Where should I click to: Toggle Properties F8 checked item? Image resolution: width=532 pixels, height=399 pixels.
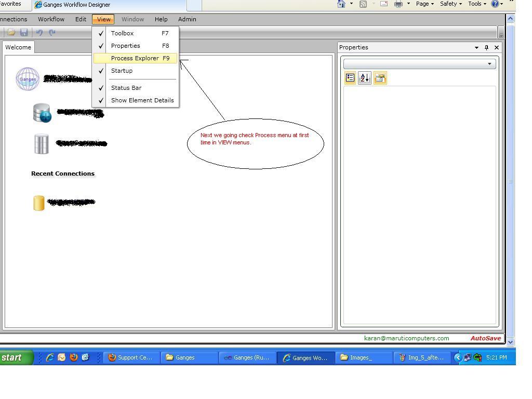point(136,46)
